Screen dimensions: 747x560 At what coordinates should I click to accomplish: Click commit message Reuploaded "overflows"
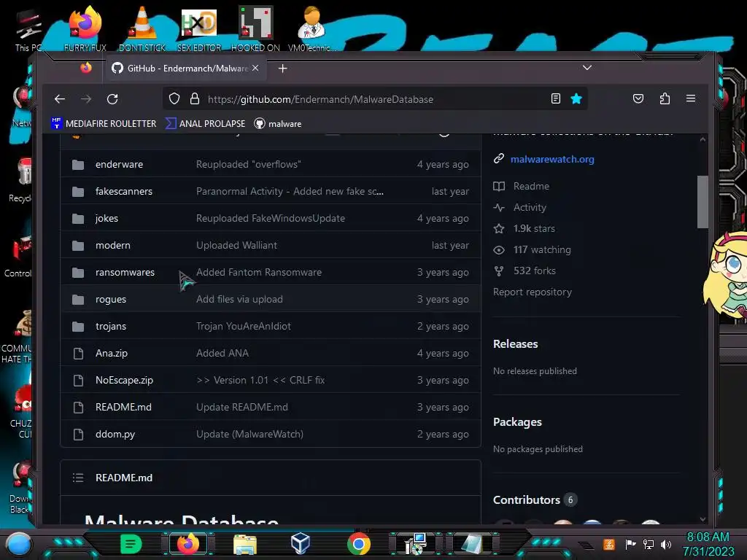point(248,164)
